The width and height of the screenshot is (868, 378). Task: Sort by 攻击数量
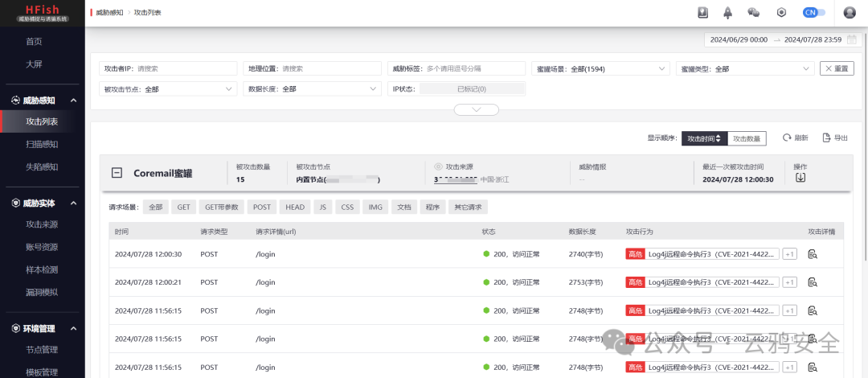coord(746,138)
